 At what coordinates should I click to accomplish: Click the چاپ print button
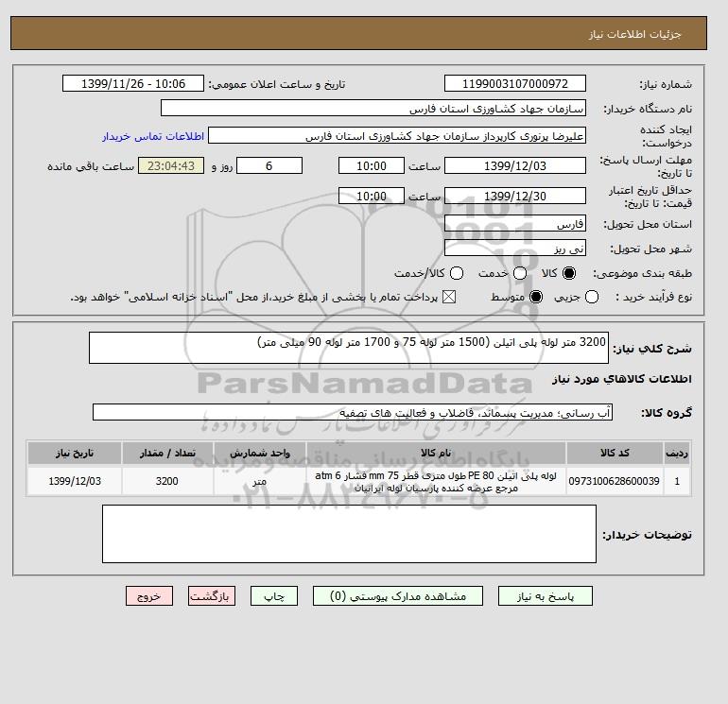tap(274, 596)
